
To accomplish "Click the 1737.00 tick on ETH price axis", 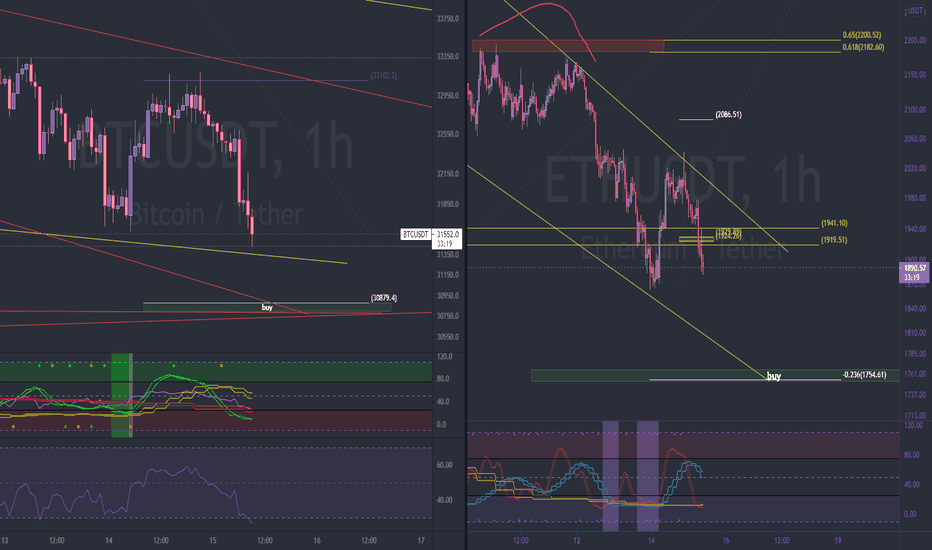I will 915,395.
